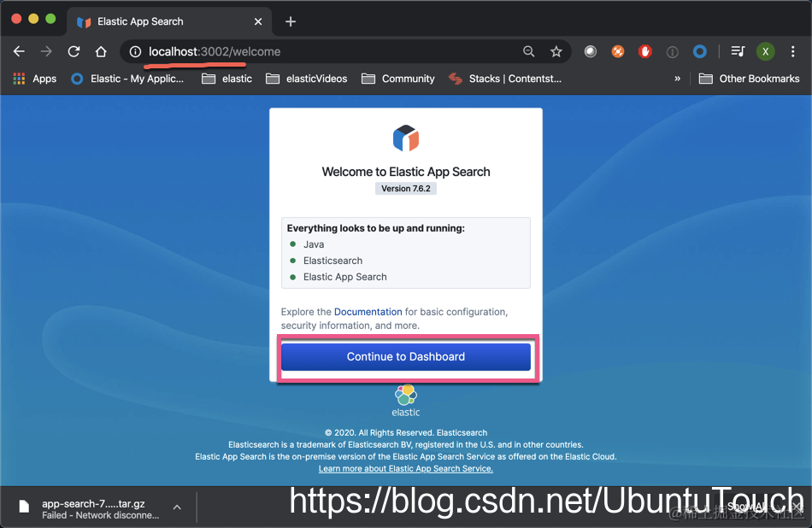
Task: Select the Elastic App Search browser tab
Action: pyautogui.click(x=168, y=21)
